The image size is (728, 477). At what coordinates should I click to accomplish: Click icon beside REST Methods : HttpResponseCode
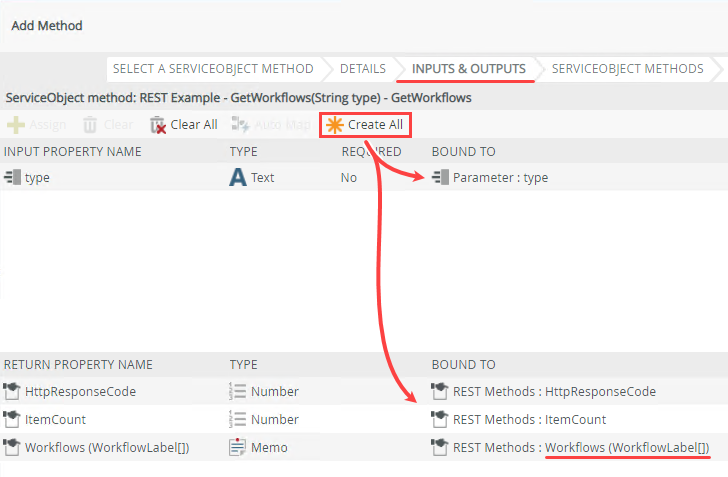pyautogui.click(x=440, y=392)
